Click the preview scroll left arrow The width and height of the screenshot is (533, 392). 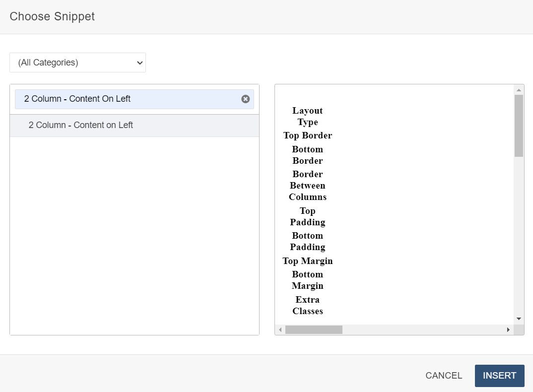[280, 329]
